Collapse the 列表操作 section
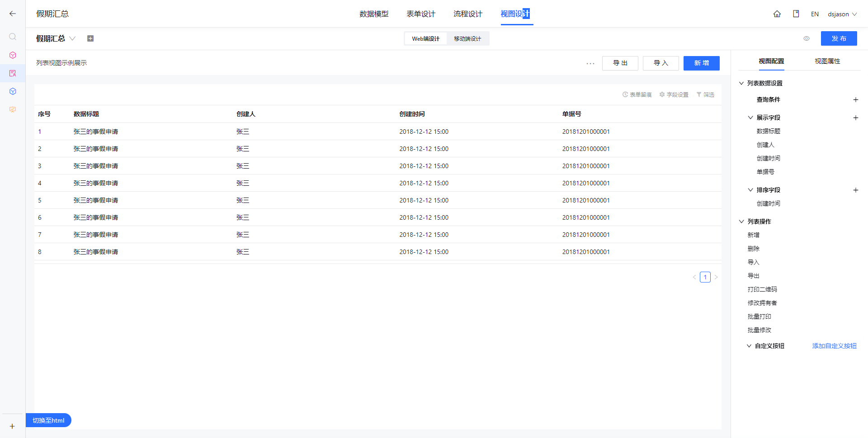 click(x=741, y=221)
